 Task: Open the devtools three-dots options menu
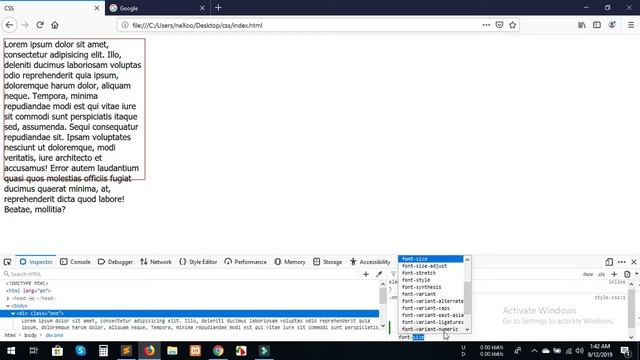(622, 262)
